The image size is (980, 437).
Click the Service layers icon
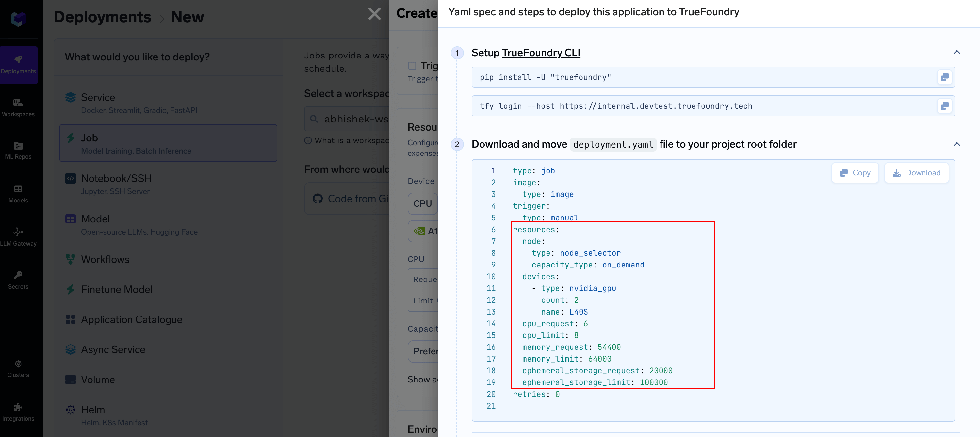[70, 97]
